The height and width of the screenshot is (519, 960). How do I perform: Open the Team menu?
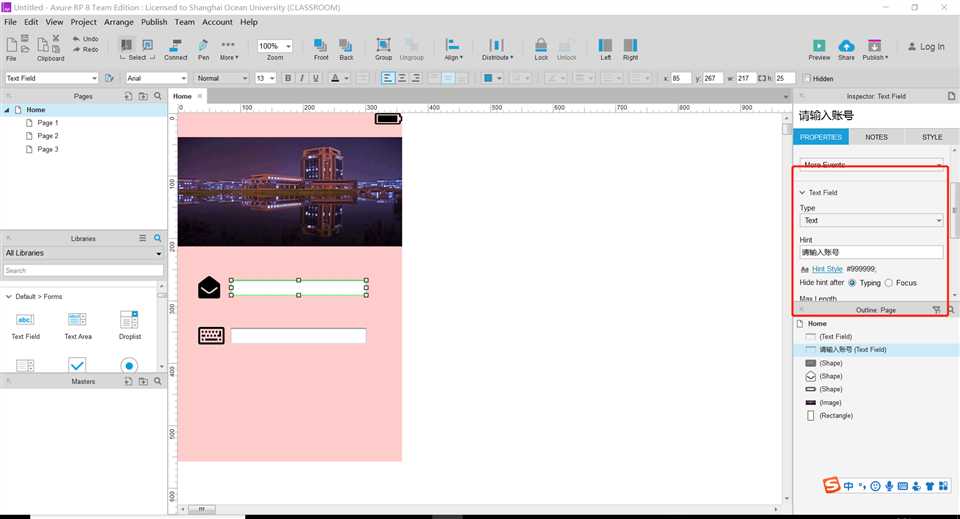pyautogui.click(x=184, y=22)
